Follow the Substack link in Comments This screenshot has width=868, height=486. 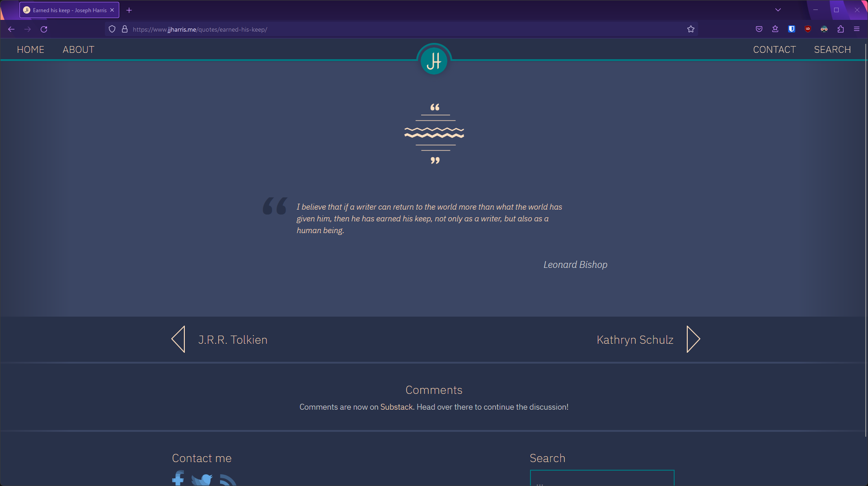[396, 407]
